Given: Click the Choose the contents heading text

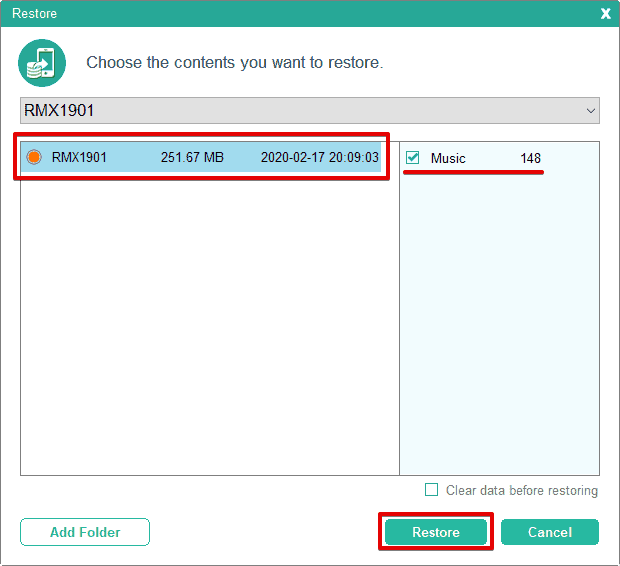Looking at the screenshot, I should (234, 63).
